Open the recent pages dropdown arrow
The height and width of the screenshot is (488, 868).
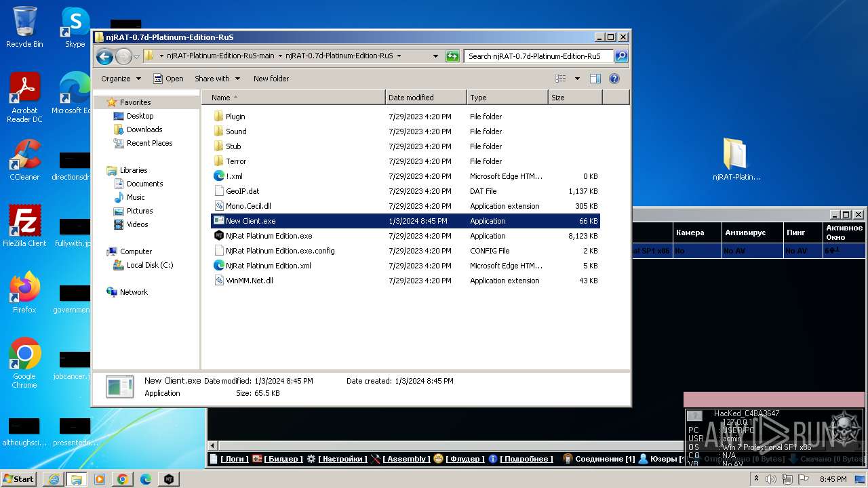point(136,56)
